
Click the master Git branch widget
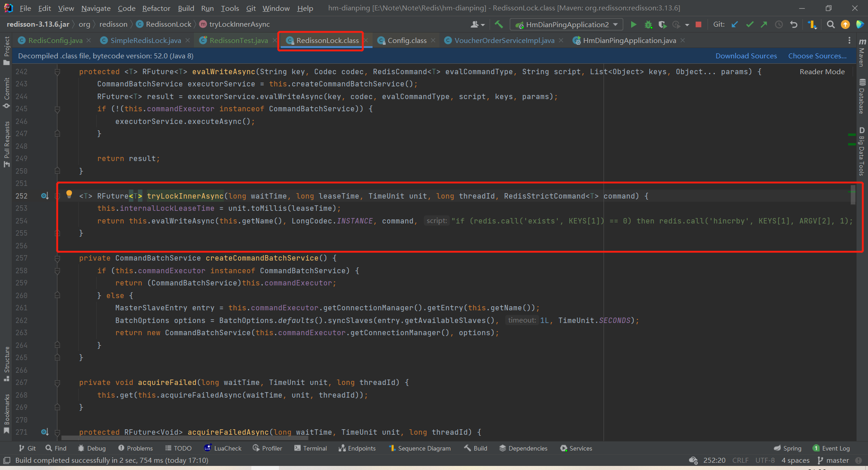tap(833, 461)
